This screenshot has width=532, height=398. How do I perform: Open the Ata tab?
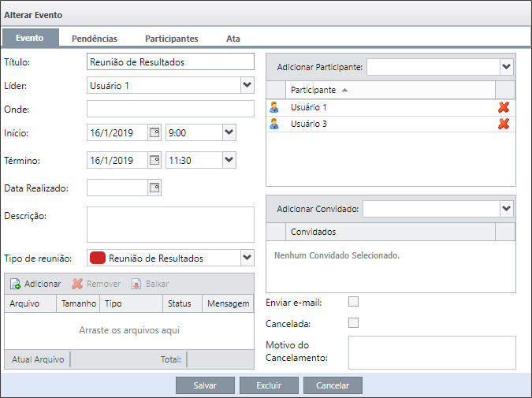coord(233,39)
